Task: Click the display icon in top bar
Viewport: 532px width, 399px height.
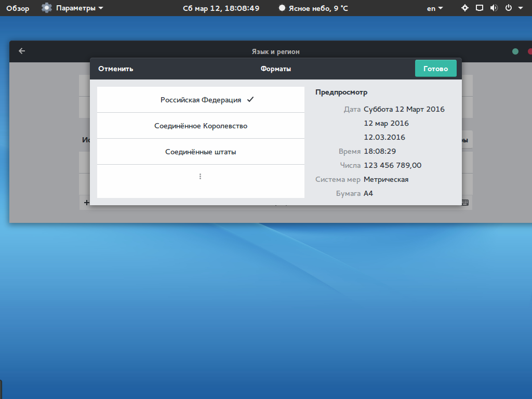Action: coord(480,8)
